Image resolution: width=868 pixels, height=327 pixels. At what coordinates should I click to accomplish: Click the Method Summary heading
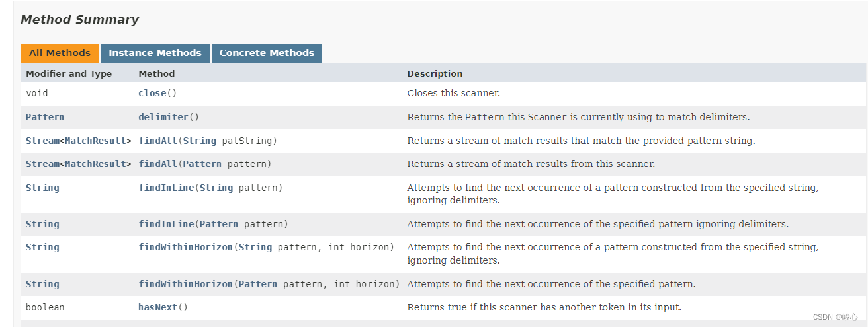click(x=79, y=20)
